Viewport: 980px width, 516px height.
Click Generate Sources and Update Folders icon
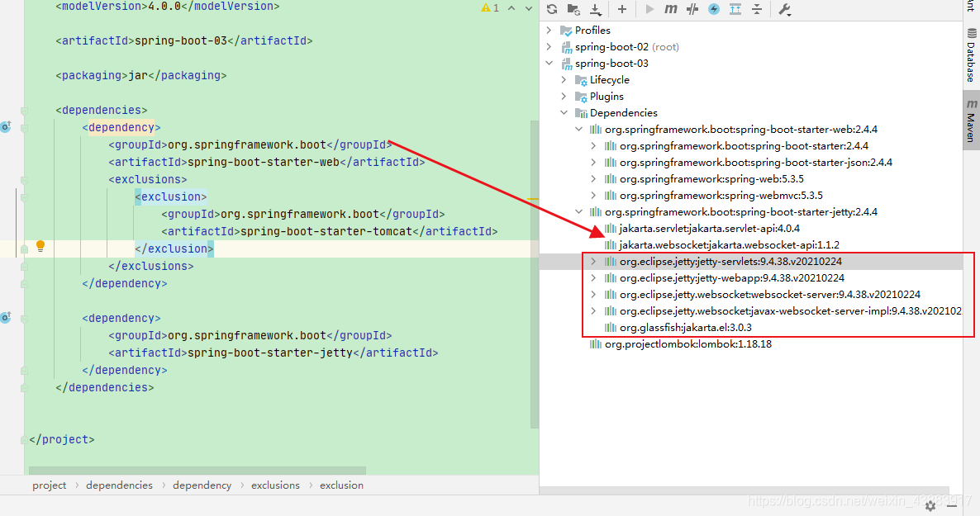(x=573, y=9)
